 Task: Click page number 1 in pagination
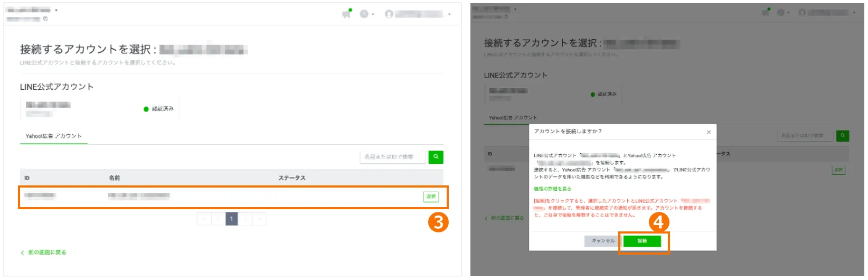[231, 219]
